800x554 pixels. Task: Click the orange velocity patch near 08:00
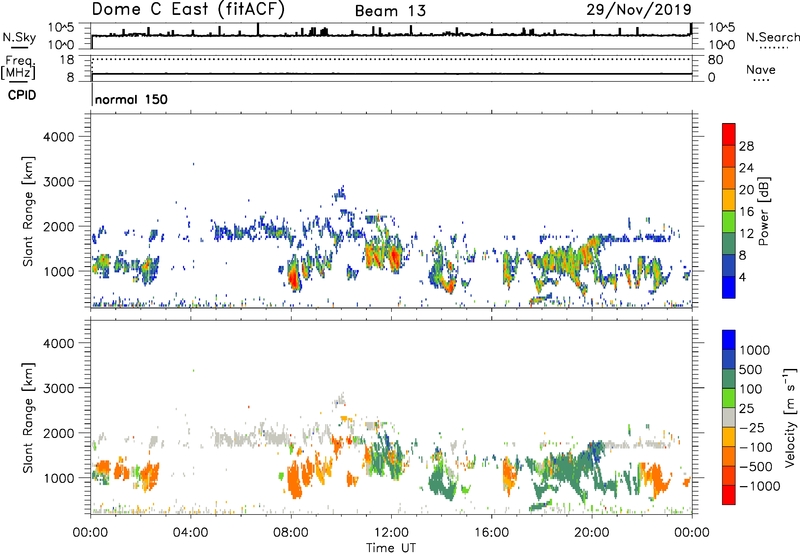click(x=295, y=481)
